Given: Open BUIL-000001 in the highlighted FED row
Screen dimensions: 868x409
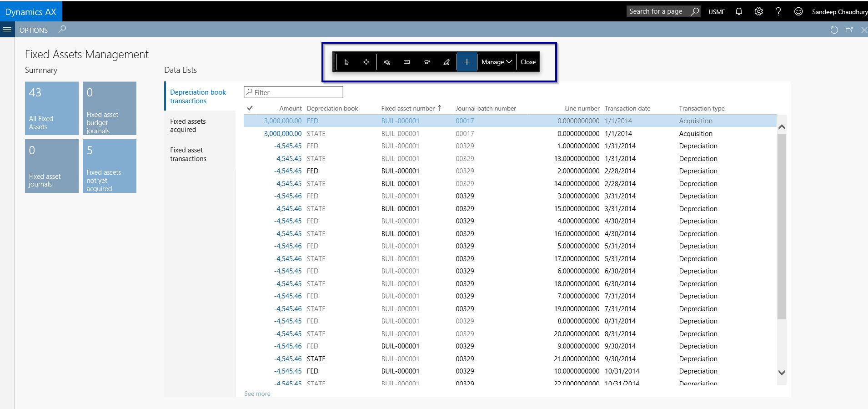Looking at the screenshot, I should point(400,121).
